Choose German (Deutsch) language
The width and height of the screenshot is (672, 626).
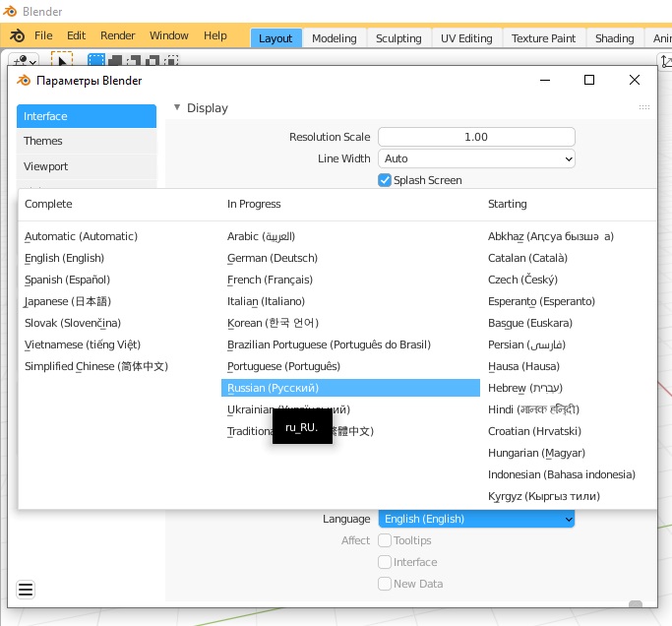273,258
